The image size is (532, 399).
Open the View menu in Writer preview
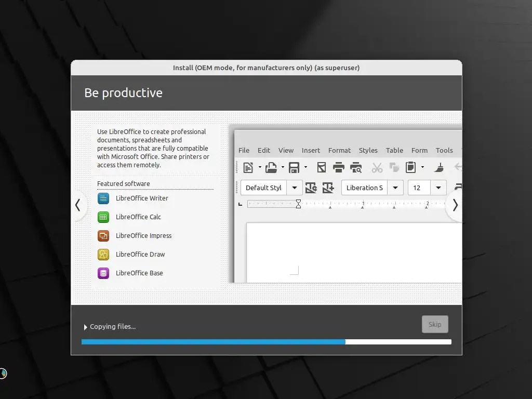pos(286,150)
